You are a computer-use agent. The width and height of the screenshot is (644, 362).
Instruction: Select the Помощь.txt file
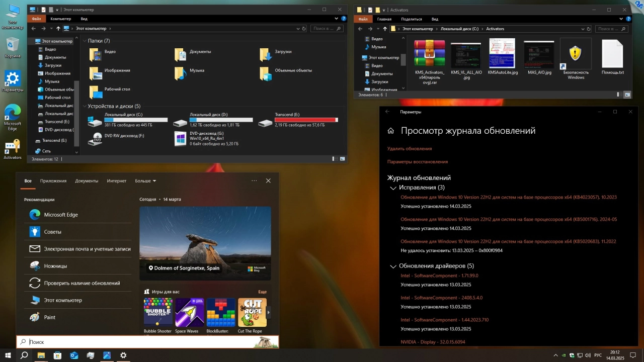tap(612, 57)
